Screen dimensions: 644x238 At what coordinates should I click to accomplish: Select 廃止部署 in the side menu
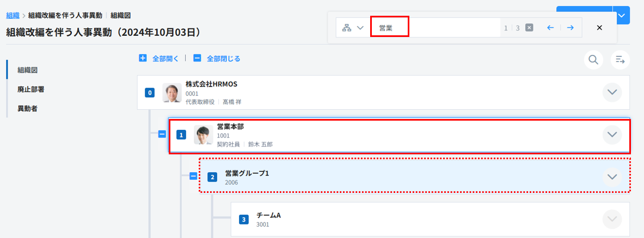click(31, 89)
